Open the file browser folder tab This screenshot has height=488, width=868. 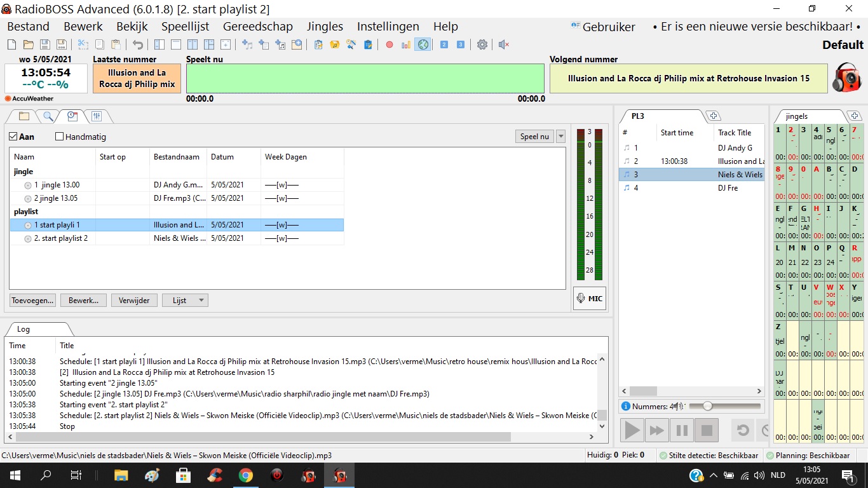[x=24, y=116]
